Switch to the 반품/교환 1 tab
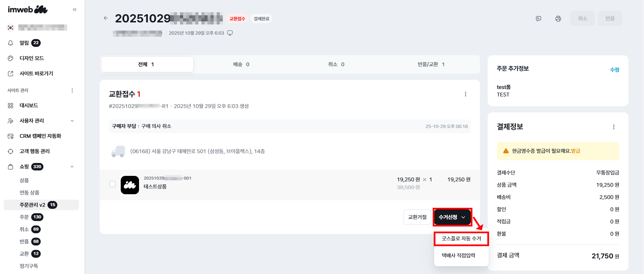This screenshot has height=274, width=644. coord(431,65)
